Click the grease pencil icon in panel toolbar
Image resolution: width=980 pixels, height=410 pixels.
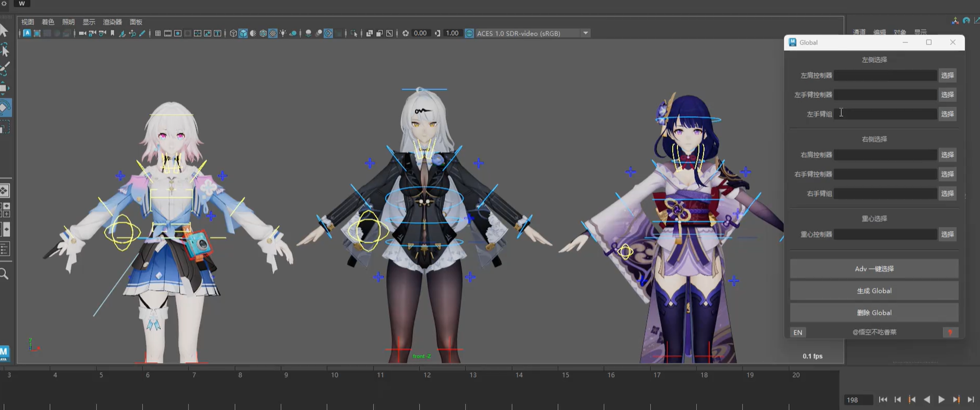(x=142, y=33)
